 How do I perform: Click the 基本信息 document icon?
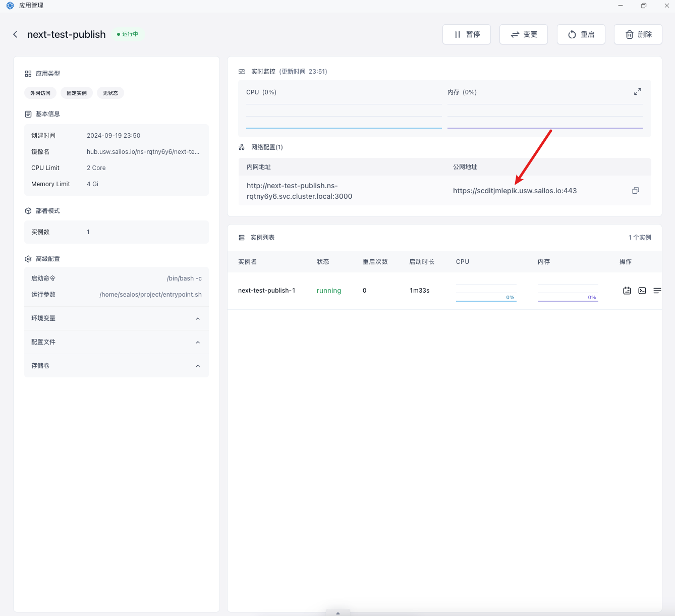28,114
